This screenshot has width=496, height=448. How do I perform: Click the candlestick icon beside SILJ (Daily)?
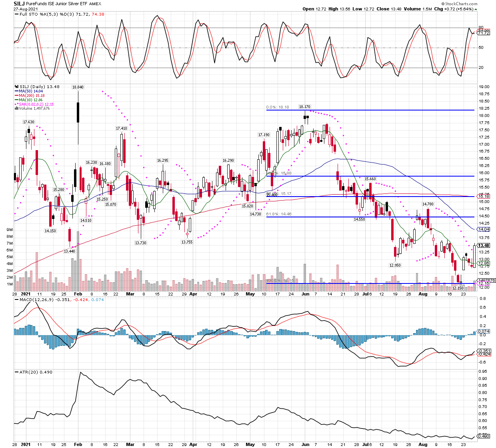pyautogui.click(x=16, y=87)
